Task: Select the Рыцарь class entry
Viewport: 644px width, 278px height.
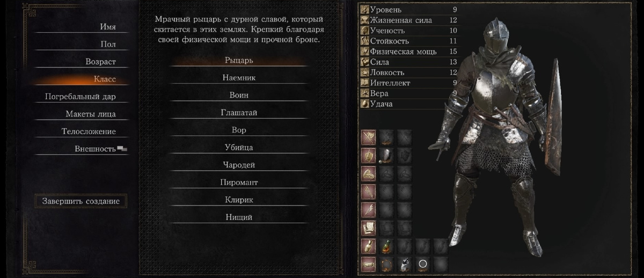Action: click(239, 60)
